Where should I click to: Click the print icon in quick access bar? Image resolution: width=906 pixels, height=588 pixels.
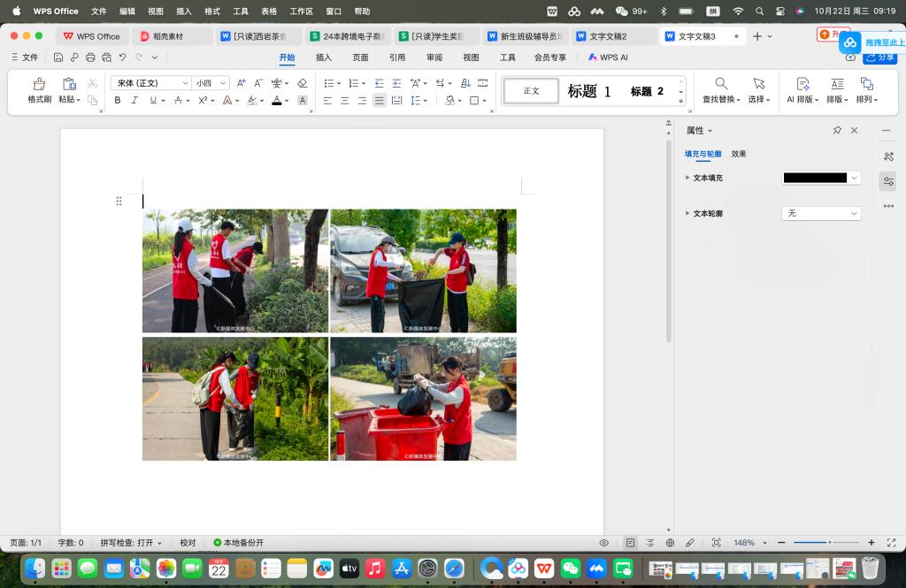pos(90,57)
